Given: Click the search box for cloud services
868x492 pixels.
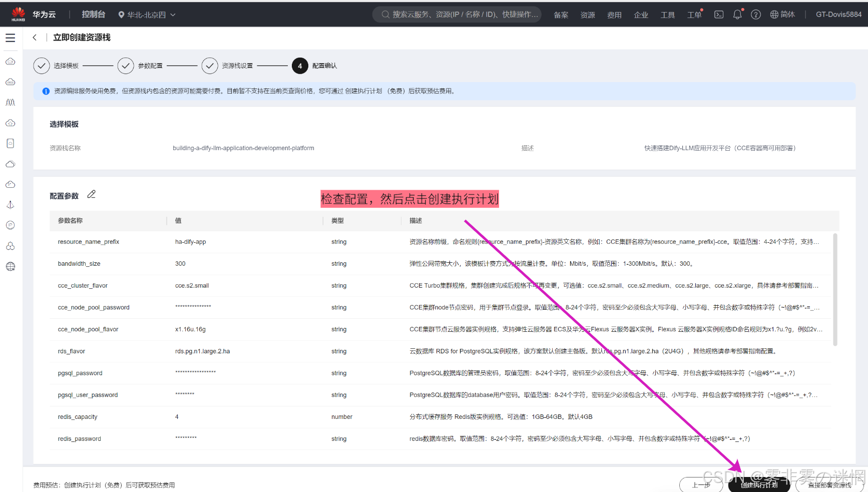Looking at the screenshot, I should coord(457,15).
